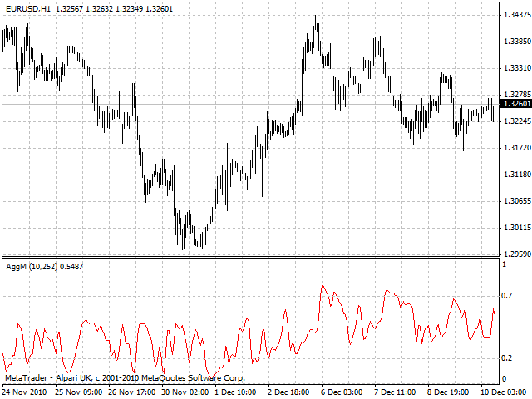Select the 24 Nov 2010 date label
The height and width of the screenshot is (399, 532).
coord(25,391)
